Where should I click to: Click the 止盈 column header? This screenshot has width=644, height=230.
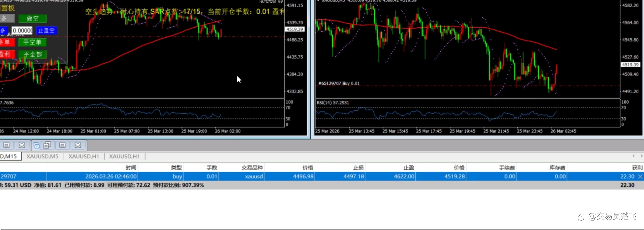409,168
